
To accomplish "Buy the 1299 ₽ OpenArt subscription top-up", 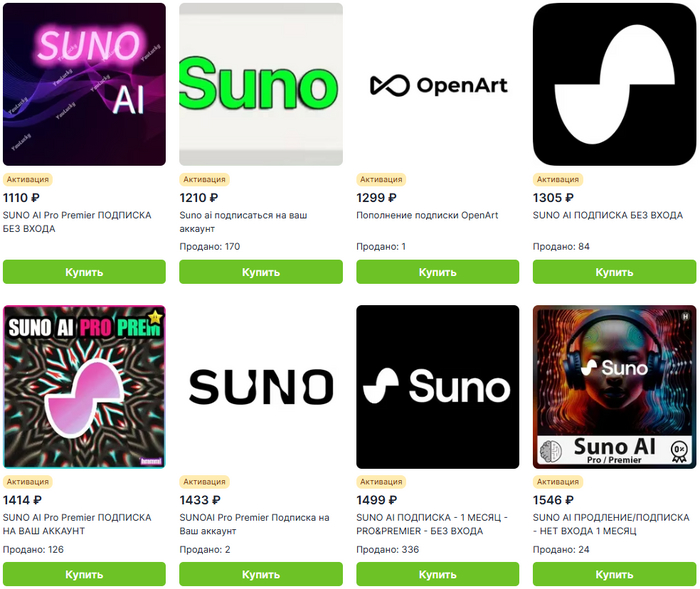I will pyautogui.click(x=438, y=272).
